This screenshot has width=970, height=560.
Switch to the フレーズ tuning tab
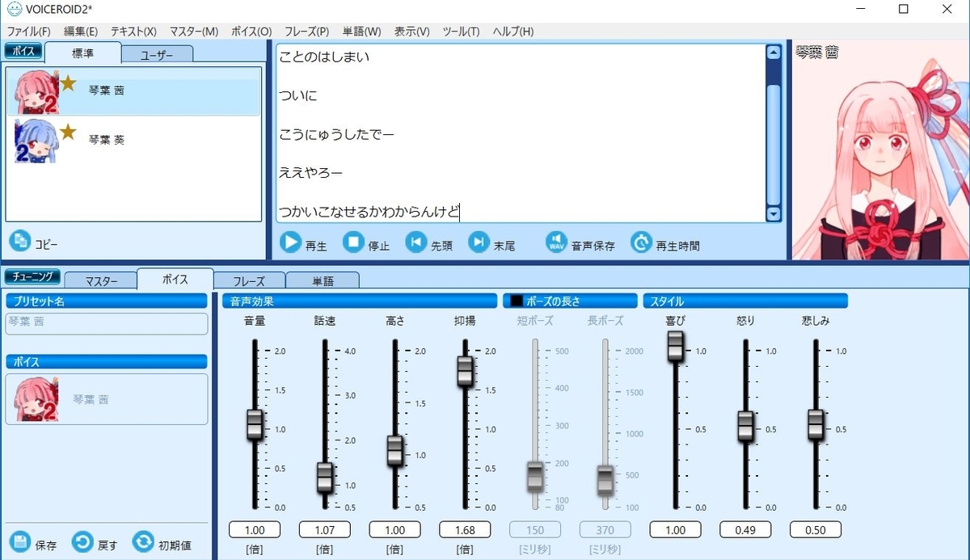[250, 280]
